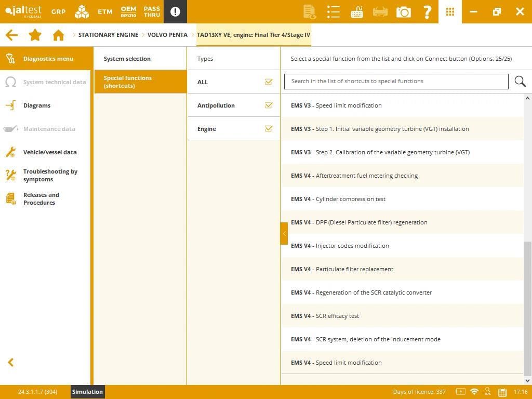The height and width of the screenshot is (399, 532).
Task: Open the VOLVO PENTA breadcrumb link
Action: (x=167, y=35)
